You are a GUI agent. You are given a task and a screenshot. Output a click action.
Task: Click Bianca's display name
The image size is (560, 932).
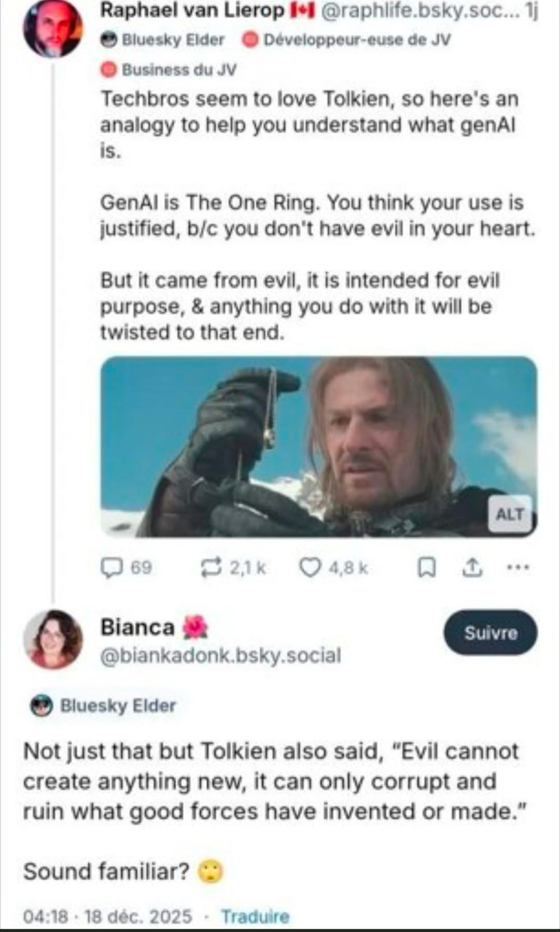[x=137, y=627]
